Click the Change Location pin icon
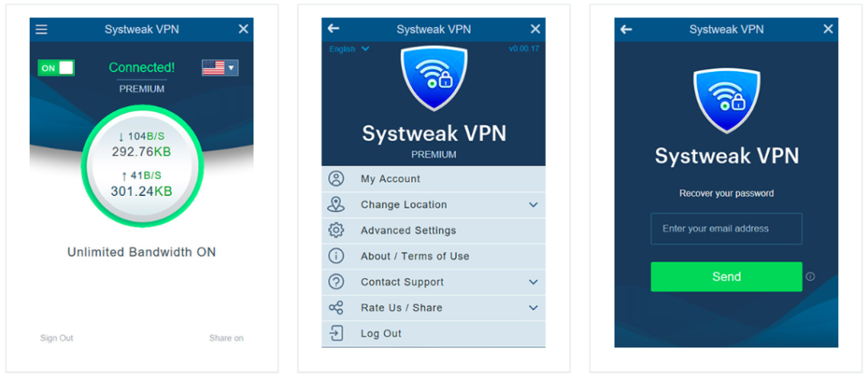 [x=336, y=205]
